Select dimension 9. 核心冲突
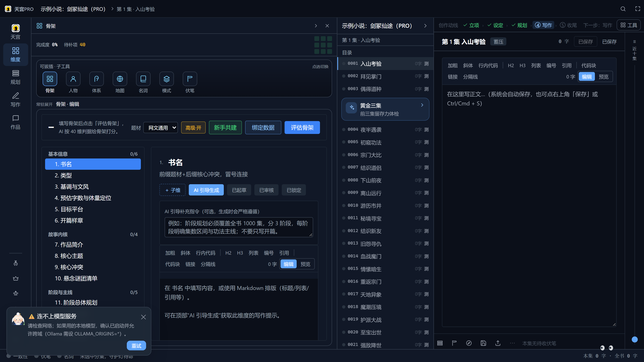 [x=93, y=267]
